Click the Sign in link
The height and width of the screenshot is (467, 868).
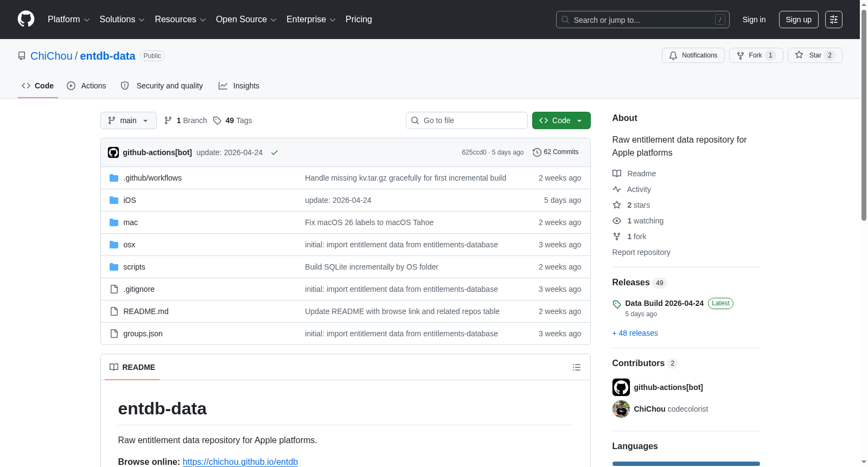coord(754,20)
